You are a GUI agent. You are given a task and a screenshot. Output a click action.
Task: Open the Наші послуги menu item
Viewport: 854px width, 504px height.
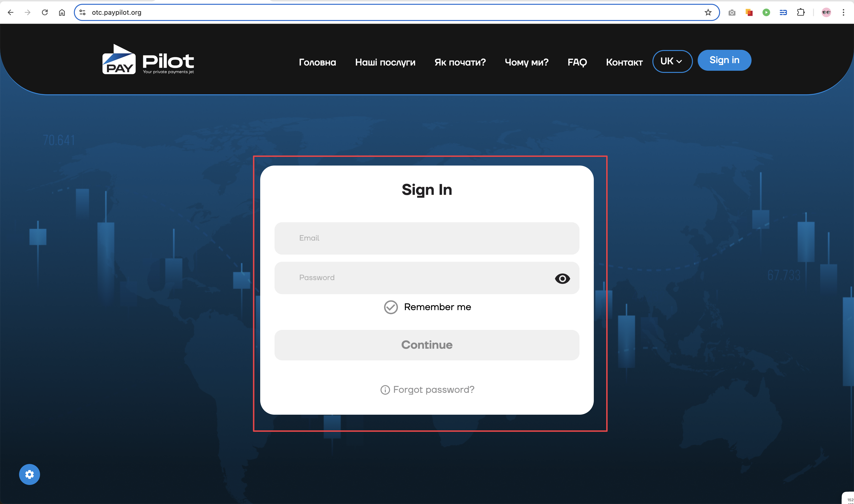(x=385, y=62)
